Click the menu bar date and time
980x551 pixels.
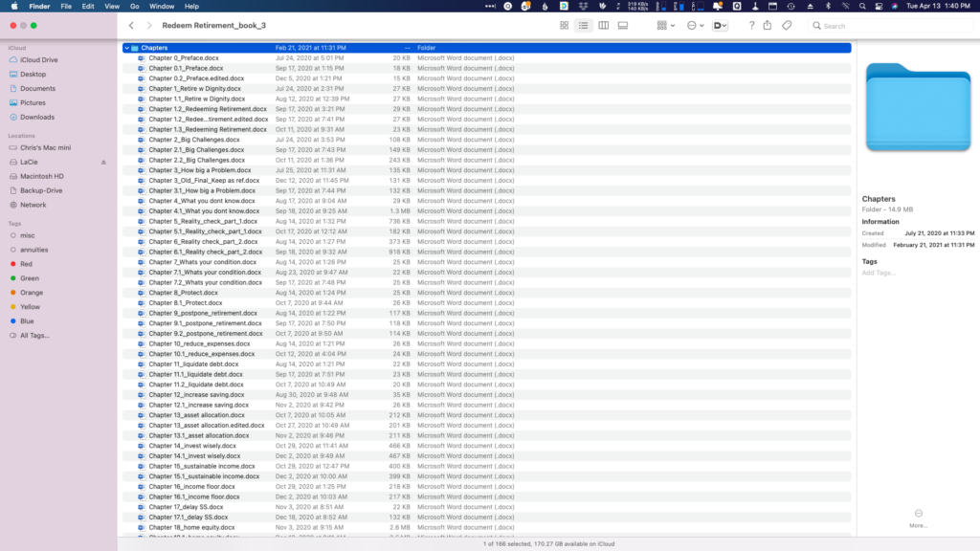tap(938, 7)
